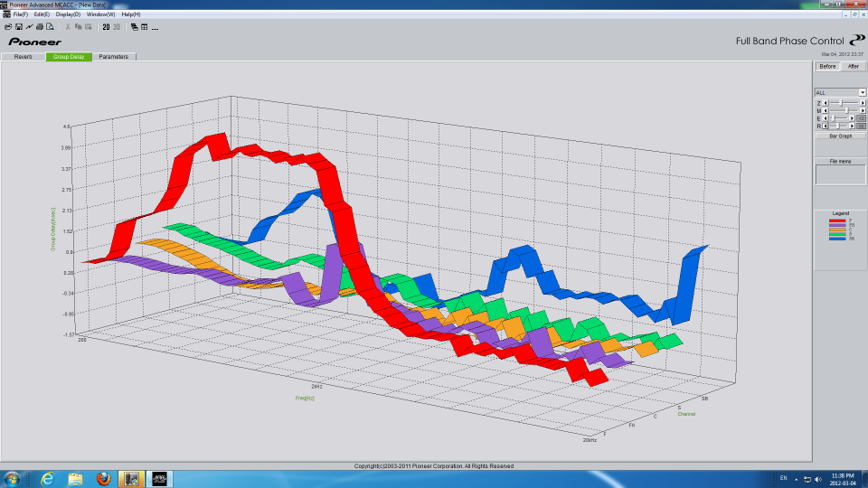Open Windows Explorer from the taskbar
This screenshot has height=488, width=868.
tap(75, 479)
